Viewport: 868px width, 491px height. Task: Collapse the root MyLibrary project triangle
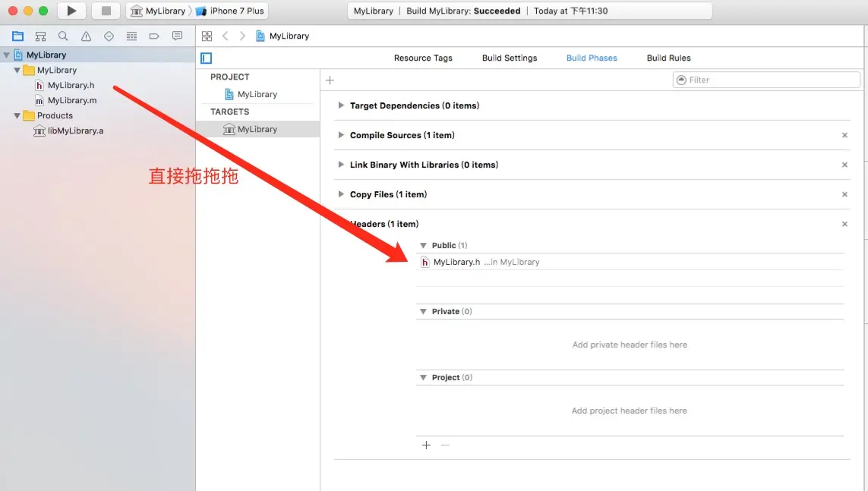coord(7,55)
